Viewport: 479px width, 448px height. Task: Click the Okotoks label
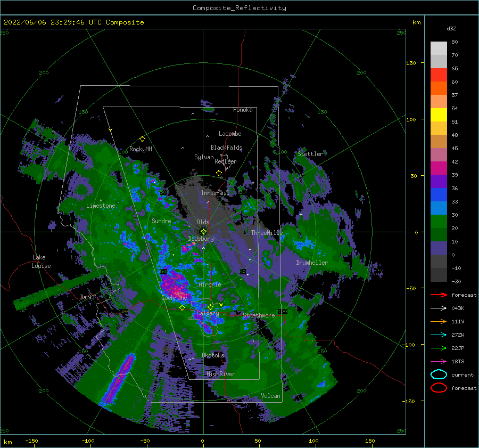(213, 355)
